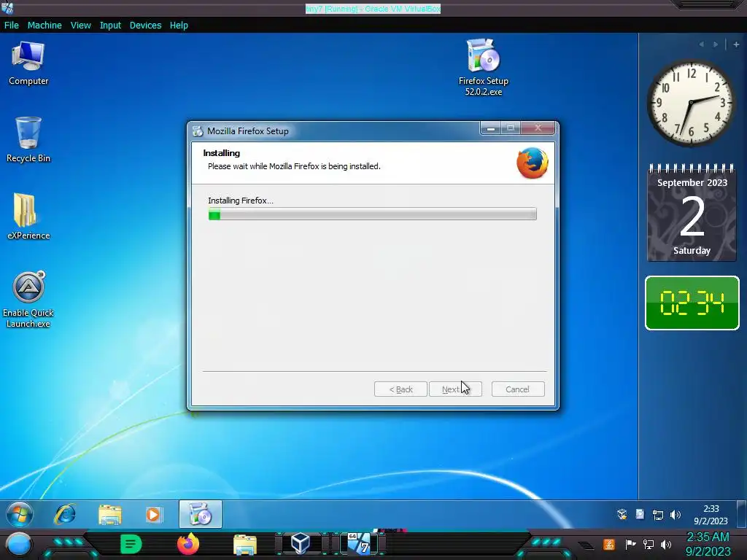Select the Recycle Bin desktop icon

tap(28, 140)
